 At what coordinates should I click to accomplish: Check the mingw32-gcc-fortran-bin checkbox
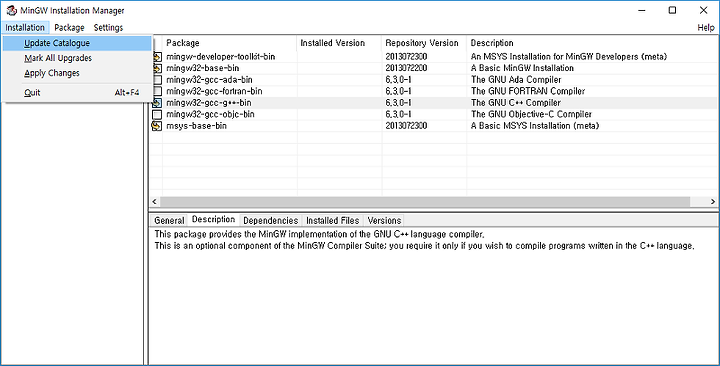coord(157,91)
